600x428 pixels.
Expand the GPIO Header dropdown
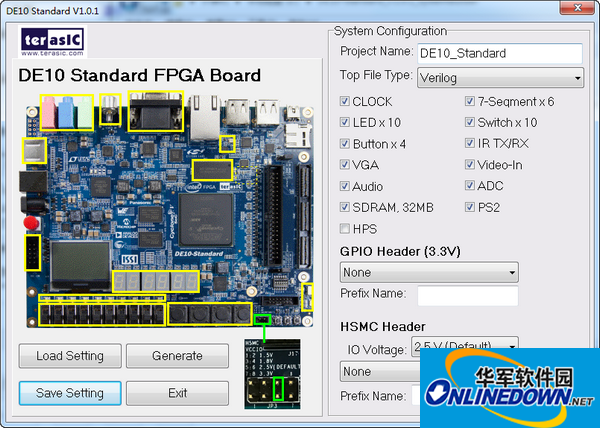pos(428,272)
